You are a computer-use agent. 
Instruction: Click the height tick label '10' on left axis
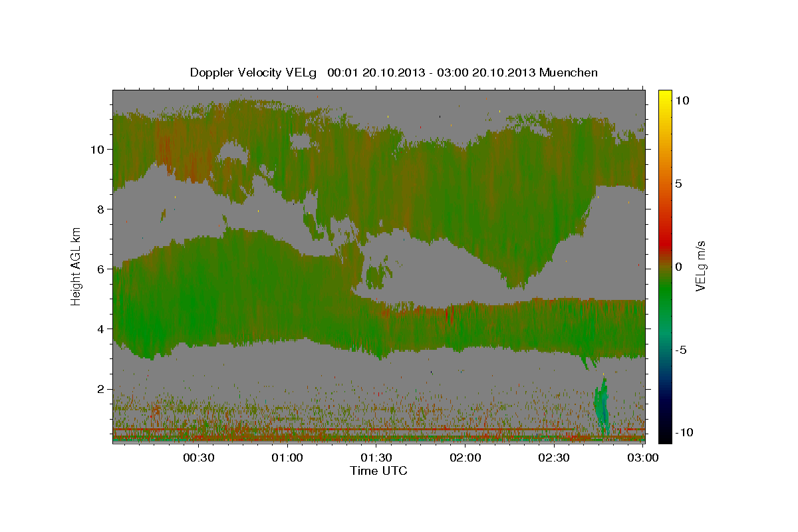[x=98, y=150]
